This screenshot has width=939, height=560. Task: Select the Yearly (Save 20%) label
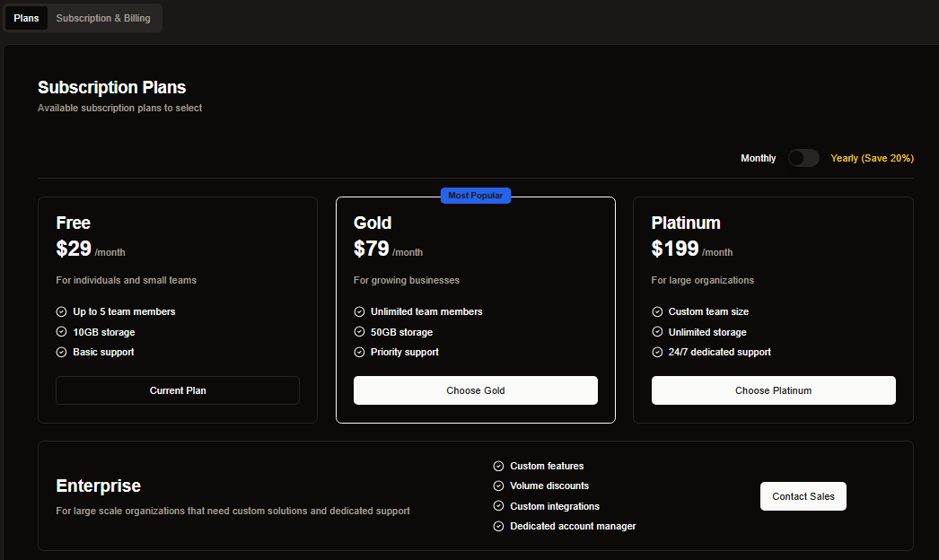pos(872,158)
